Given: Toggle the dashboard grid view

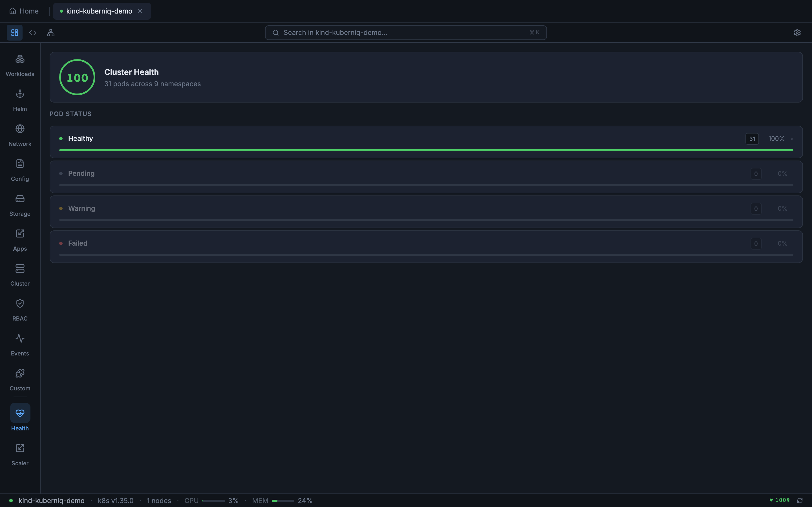Looking at the screenshot, I should coord(14,32).
